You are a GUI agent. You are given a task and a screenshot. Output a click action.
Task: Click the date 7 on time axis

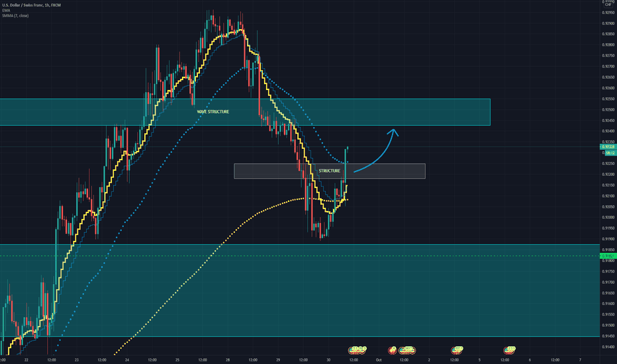click(580, 359)
